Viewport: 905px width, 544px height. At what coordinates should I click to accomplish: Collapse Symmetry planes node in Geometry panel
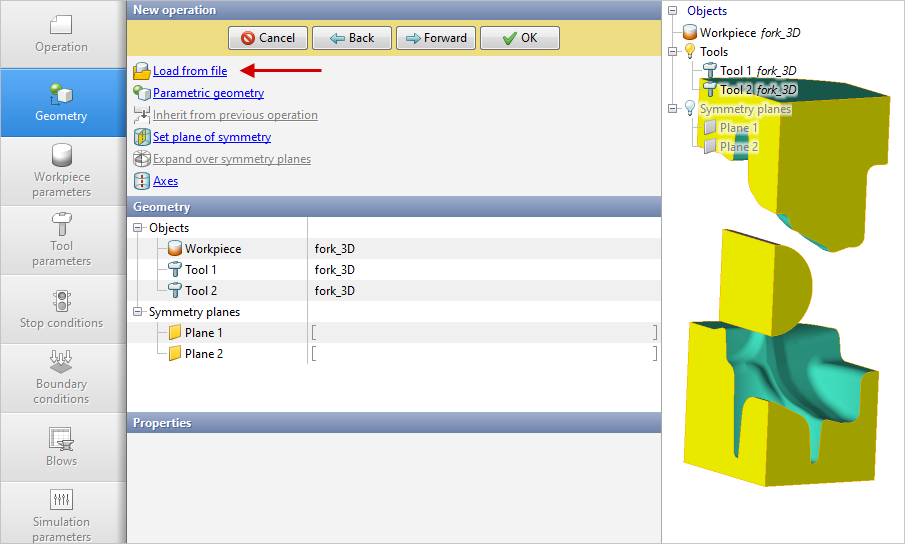coord(138,312)
